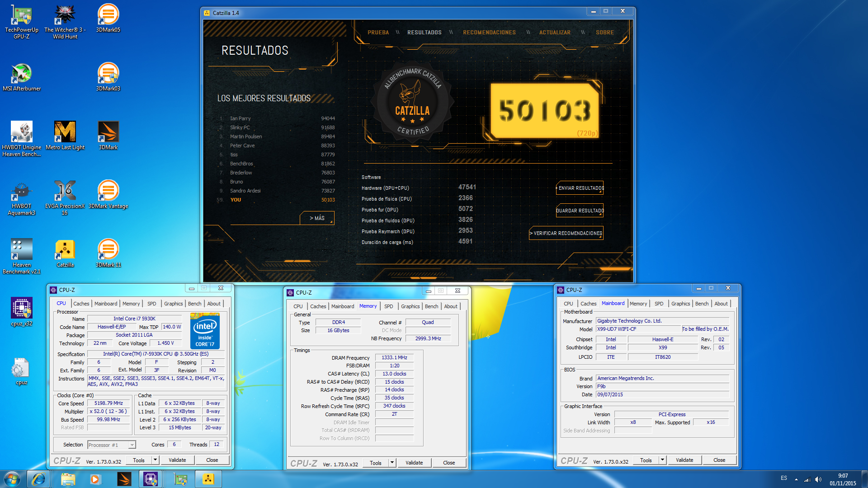Expand Tools dropdown arrow in Memory window
Image resolution: width=868 pixels, height=488 pixels.
tap(392, 463)
